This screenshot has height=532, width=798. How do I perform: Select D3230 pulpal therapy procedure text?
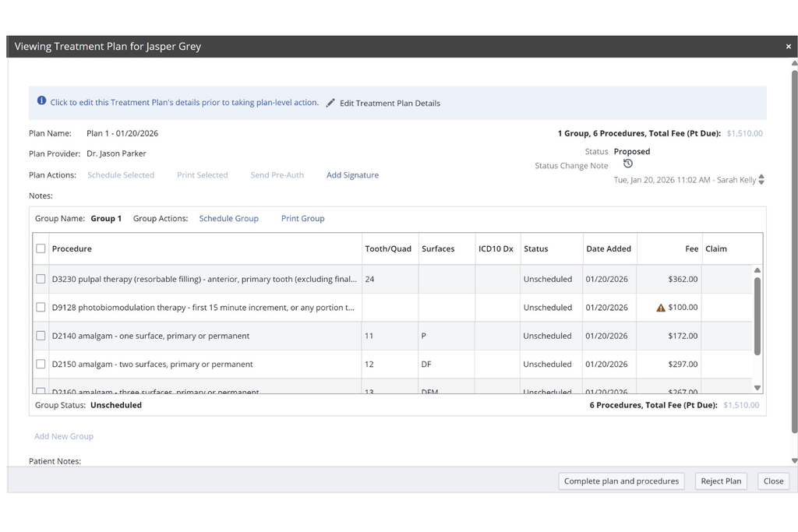pos(204,279)
